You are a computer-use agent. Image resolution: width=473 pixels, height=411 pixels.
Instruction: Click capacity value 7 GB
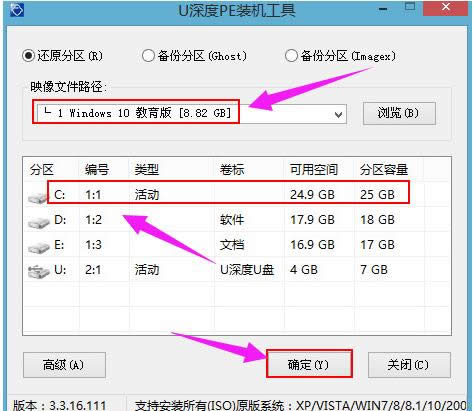pos(374,270)
